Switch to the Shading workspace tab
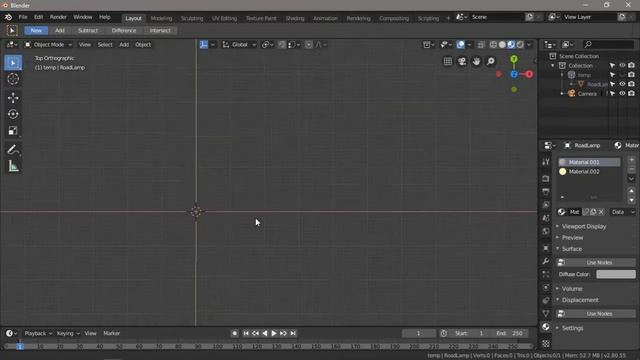Screen dimensions: 640x360 click(295, 18)
